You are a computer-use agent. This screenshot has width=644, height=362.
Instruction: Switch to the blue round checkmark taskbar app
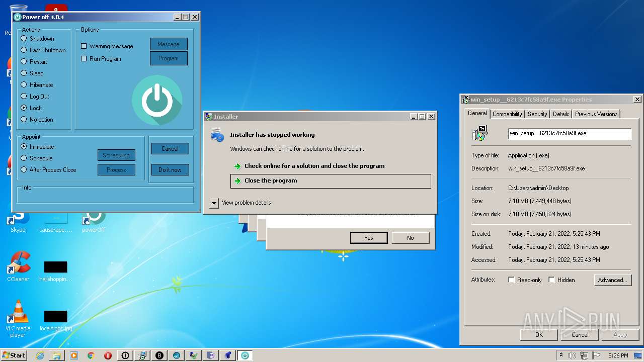pyautogui.click(x=177, y=355)
